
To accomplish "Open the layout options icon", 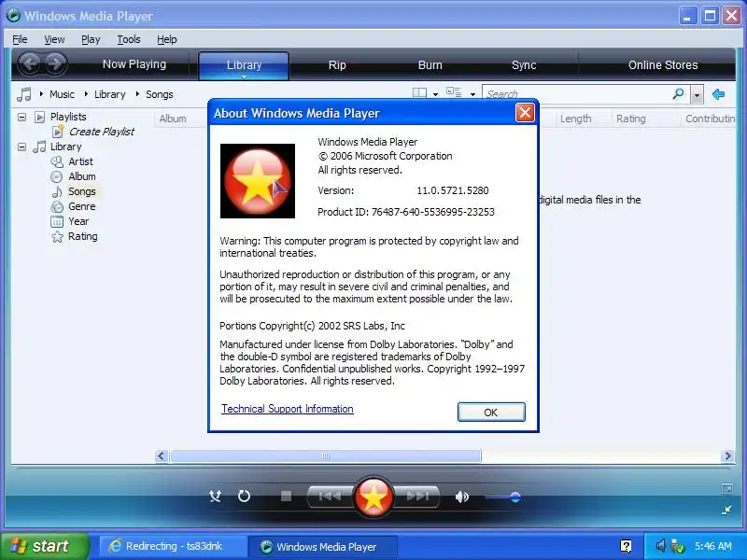I will tap(419, 94).
